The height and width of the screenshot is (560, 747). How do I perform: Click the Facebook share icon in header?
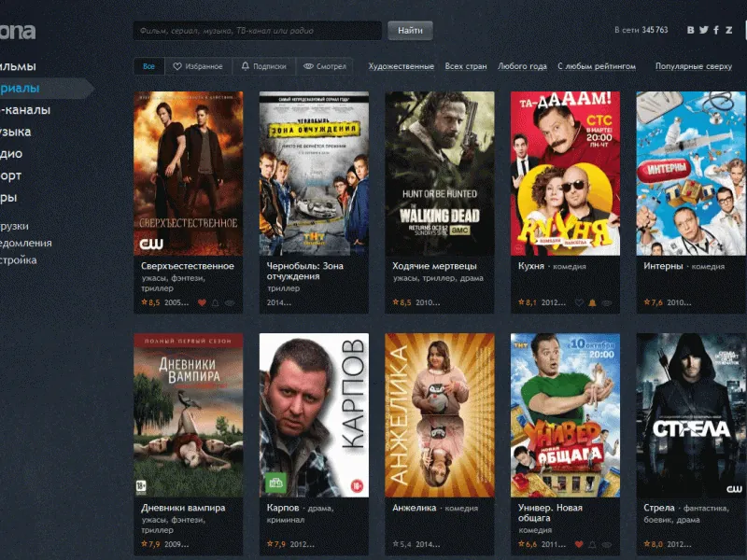point(716,30)
